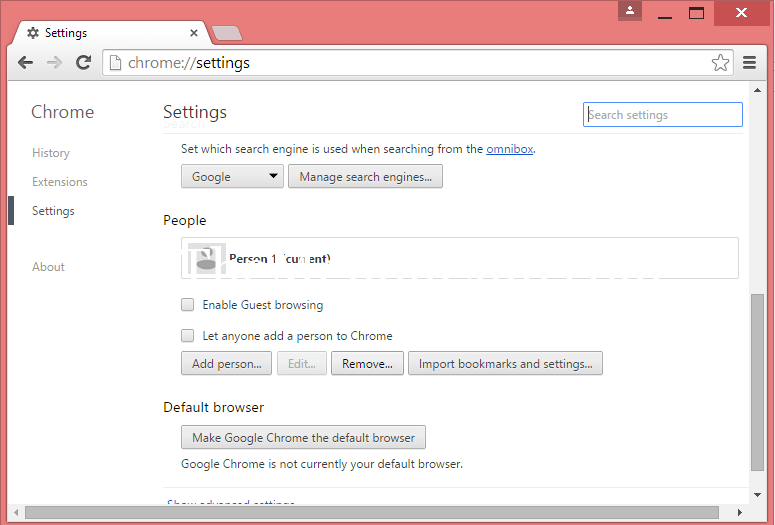Click Manage search engines button
The image size is (775, 525).
click(365, 177)
